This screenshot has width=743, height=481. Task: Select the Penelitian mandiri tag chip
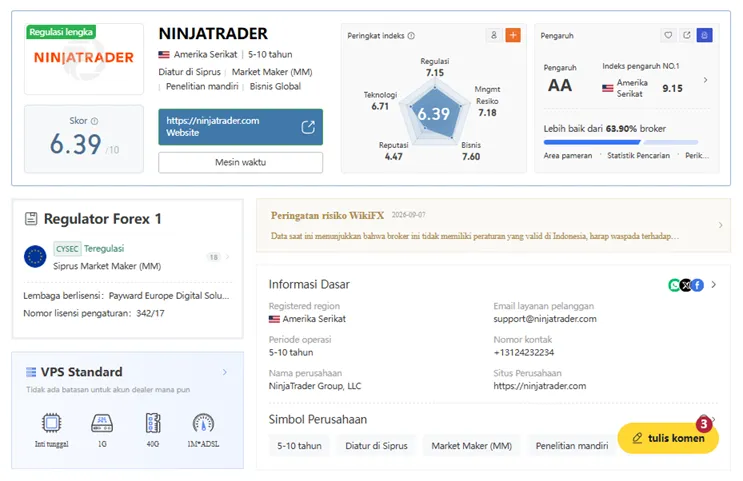[572, 445]
